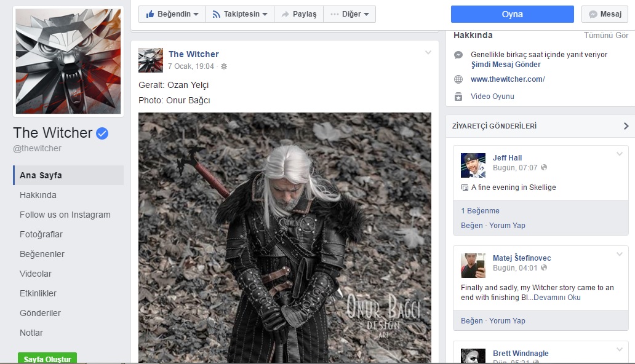Open Hakkında in the left sidebar
The image size is (635, 364).
(x=38, y=195)
